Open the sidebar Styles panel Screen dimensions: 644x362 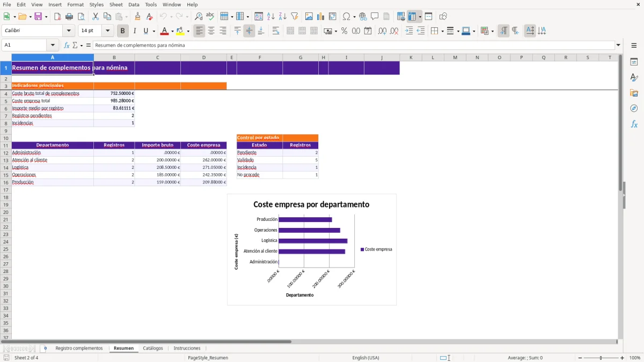click(x=634, y=77)
